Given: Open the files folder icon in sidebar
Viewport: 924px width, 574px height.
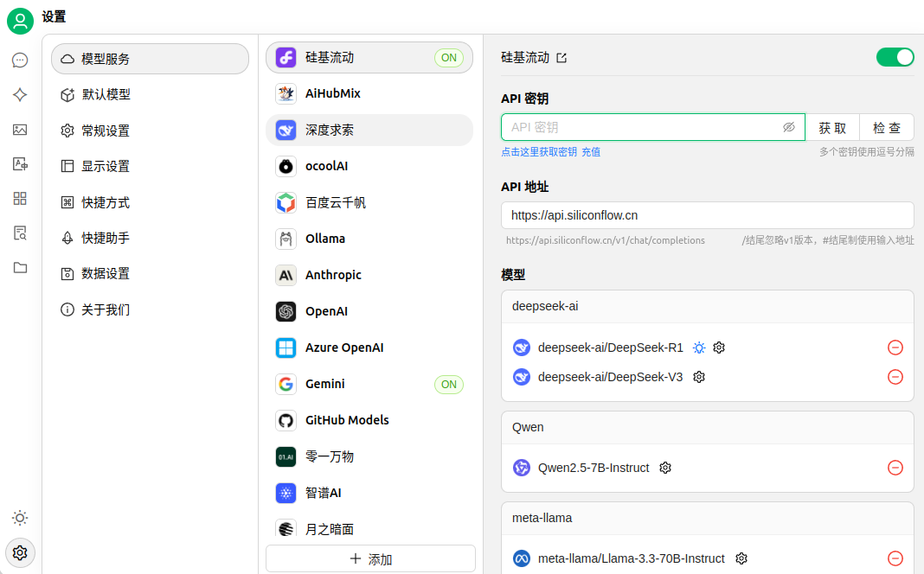Looking at the screenshot, I should 20,267.
